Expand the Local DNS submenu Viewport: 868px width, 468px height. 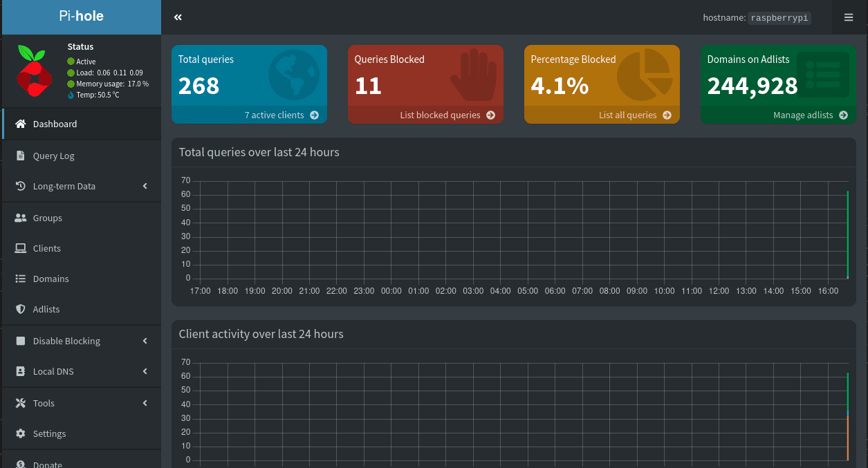145,371
